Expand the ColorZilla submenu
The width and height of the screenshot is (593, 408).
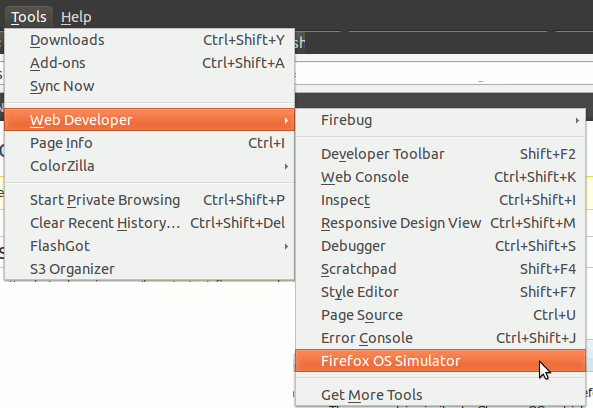tap(149, 166)
